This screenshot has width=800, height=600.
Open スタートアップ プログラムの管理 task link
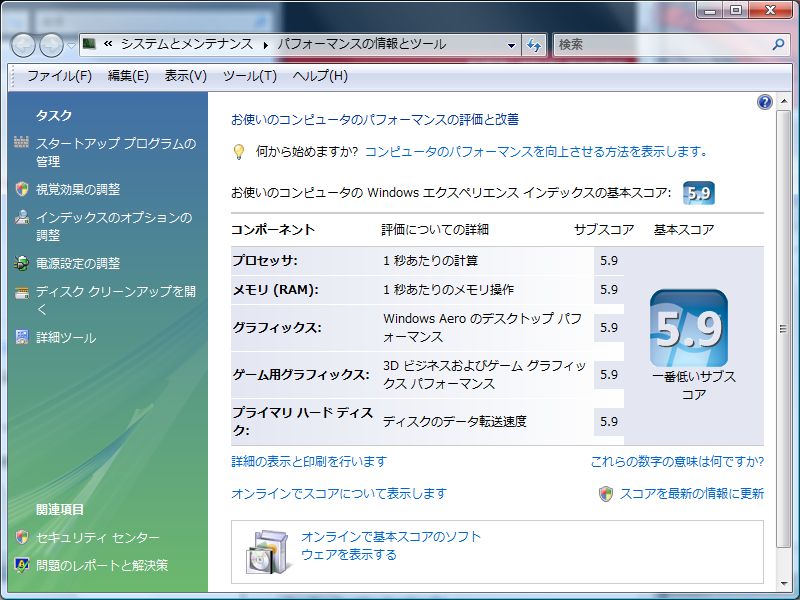(116, 152)
